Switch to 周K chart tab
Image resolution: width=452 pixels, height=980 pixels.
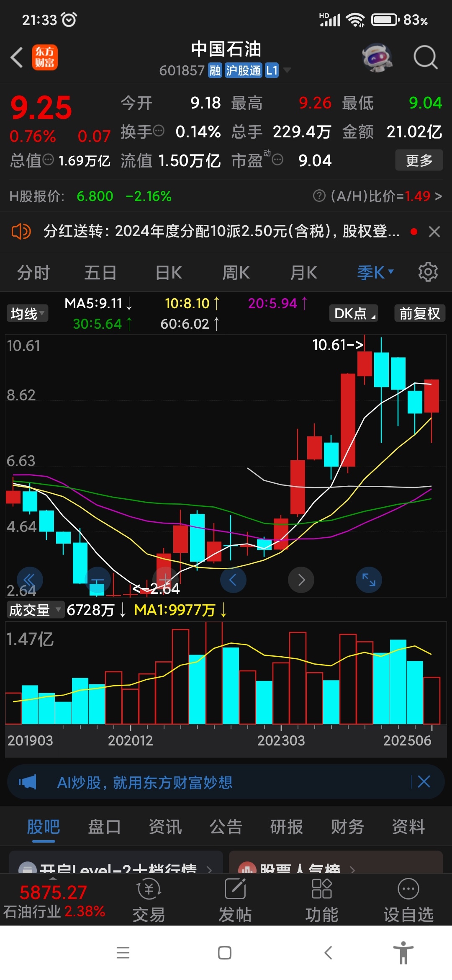click(x=236, y=273)
